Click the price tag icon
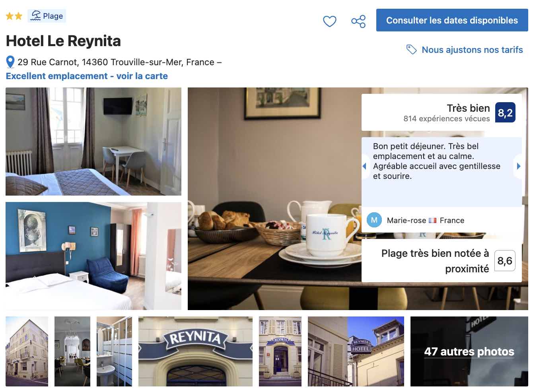The image size is (533, 392). click(411, 50)
